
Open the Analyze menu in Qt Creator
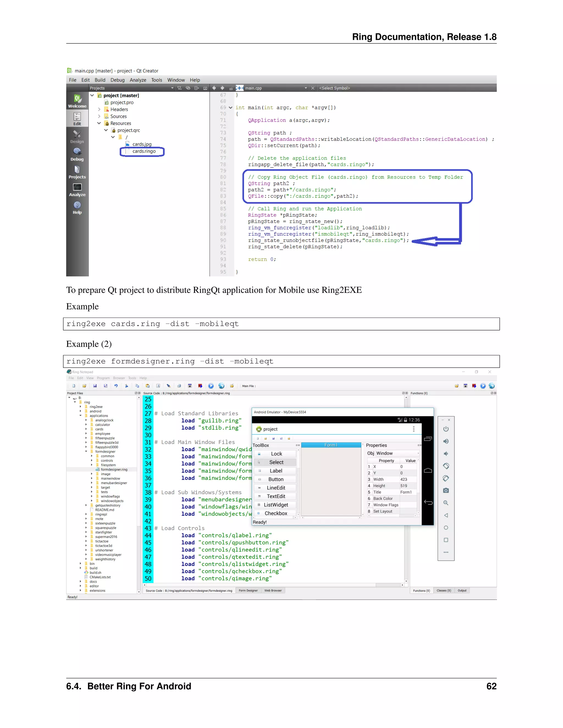click(138, 80)
